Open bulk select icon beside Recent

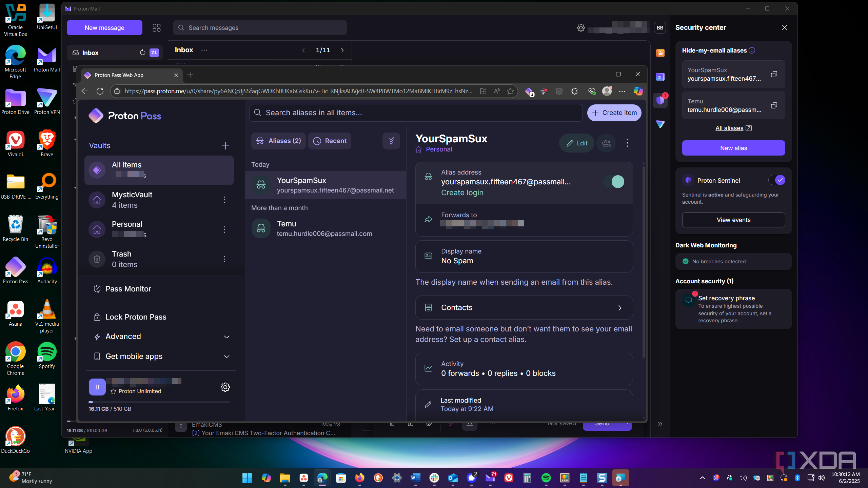coord(391,141)
